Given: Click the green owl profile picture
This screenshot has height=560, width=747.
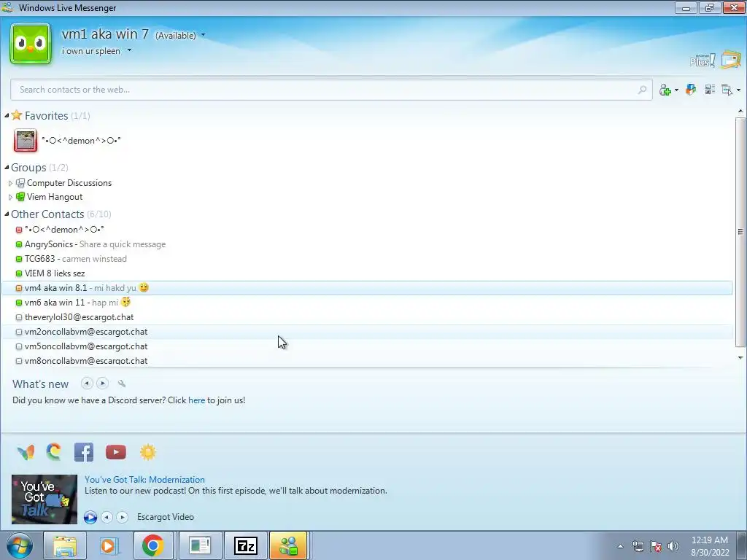Looking at the screenshot, I should [x=31, y=44].
